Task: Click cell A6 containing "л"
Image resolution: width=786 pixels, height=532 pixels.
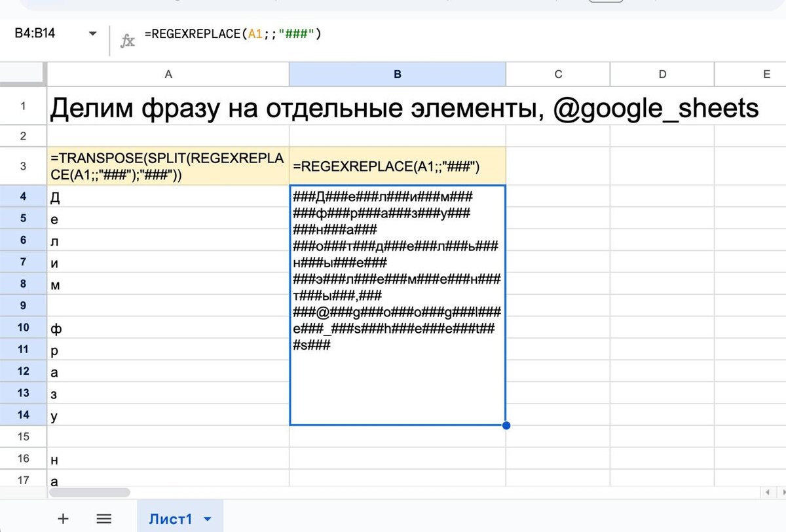Action: pos(168,240)
